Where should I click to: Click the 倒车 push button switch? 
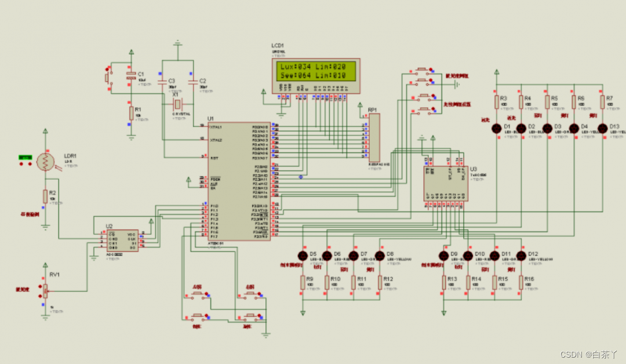coord(196,317)
